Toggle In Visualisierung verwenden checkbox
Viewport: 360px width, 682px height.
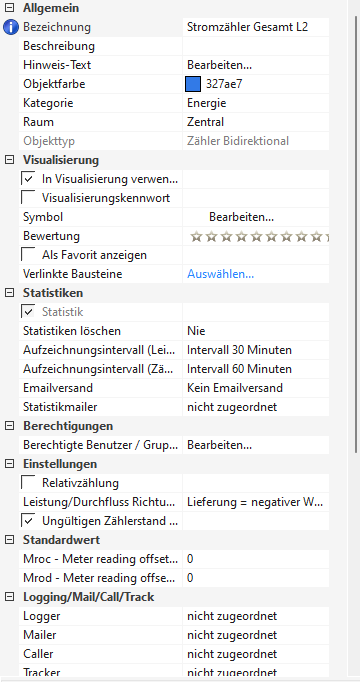pos(29,179)
